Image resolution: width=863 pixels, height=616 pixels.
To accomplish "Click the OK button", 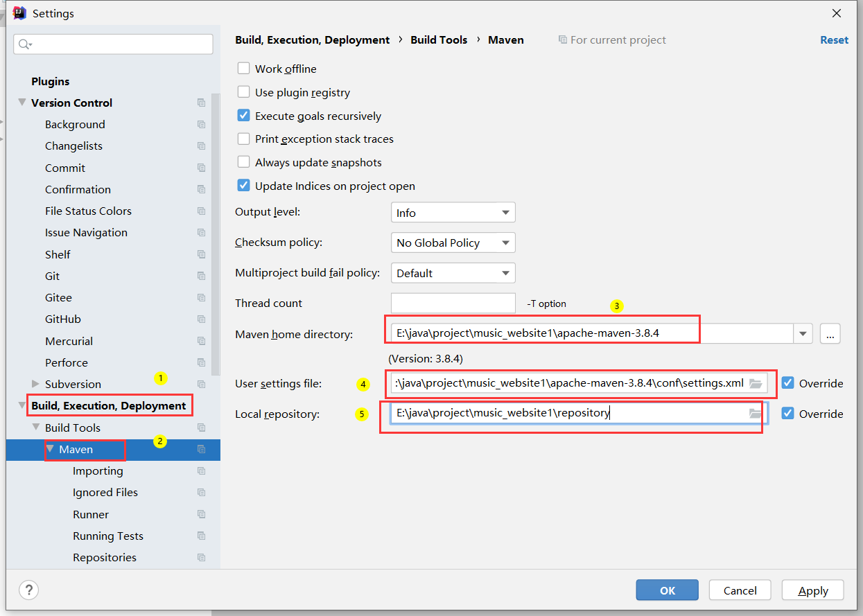I will click(668, 590).
